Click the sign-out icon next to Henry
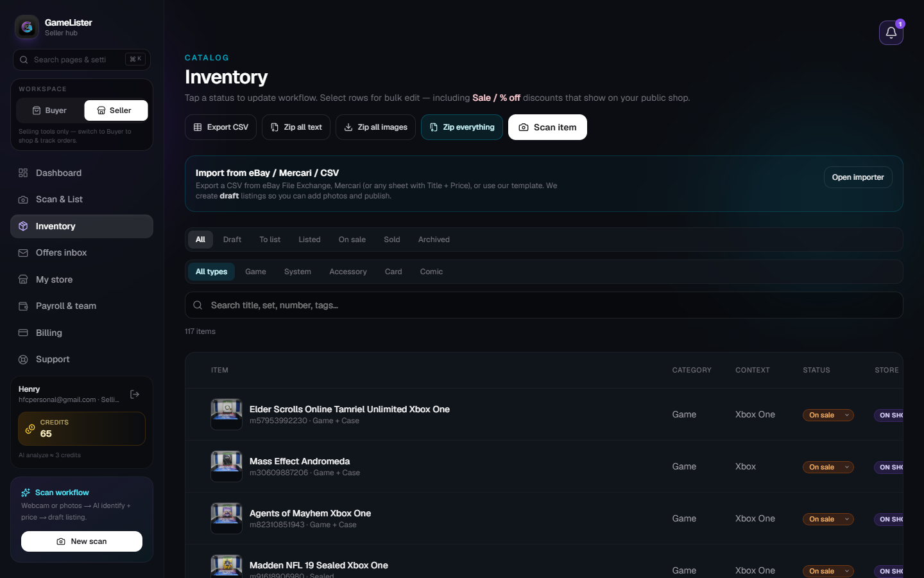 [135, 394]
